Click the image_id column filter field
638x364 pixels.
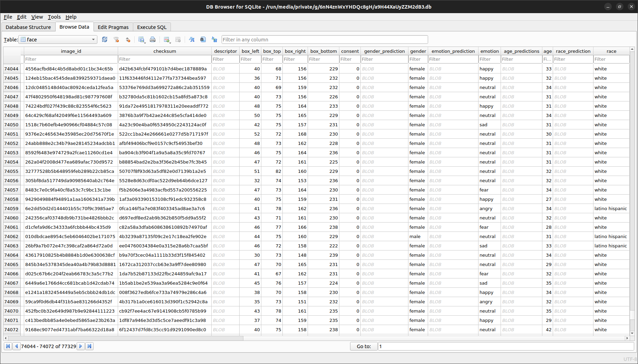tap(71, 59)
